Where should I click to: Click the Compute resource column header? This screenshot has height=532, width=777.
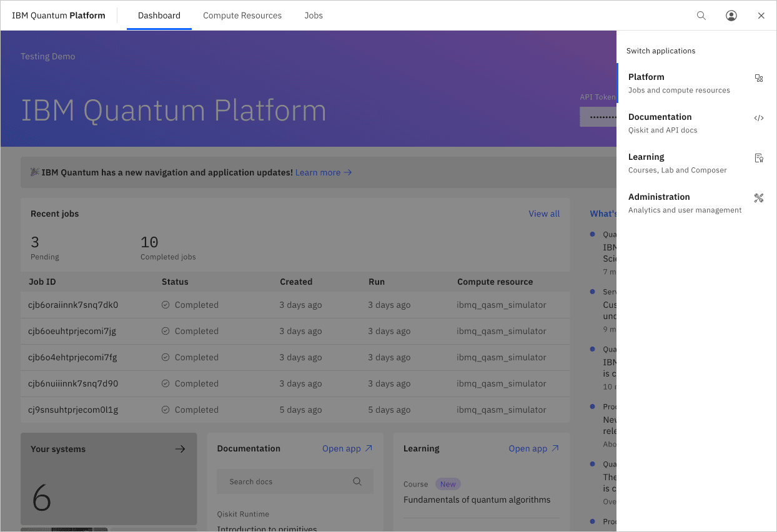click(x=495, y=282)
